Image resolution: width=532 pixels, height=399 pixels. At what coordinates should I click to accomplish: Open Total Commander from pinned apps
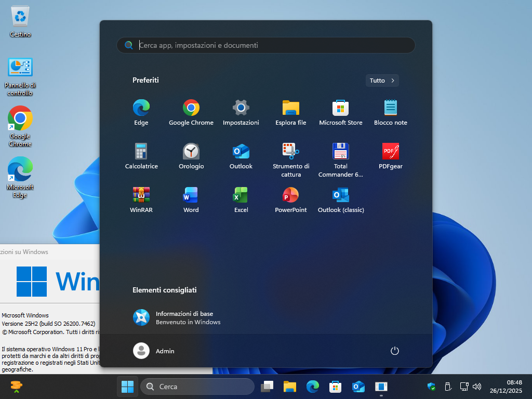click(x=341, y=160)
